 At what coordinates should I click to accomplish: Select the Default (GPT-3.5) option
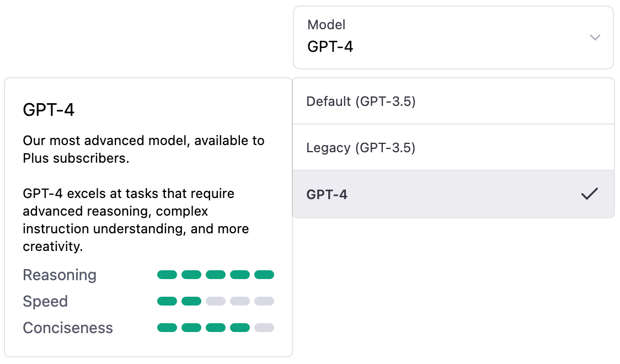pos(453,101)
